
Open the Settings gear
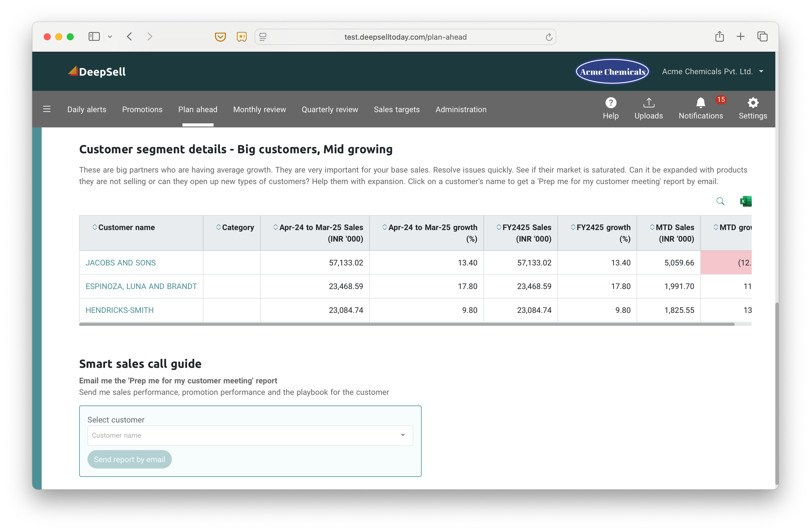(x=752, y=103)
